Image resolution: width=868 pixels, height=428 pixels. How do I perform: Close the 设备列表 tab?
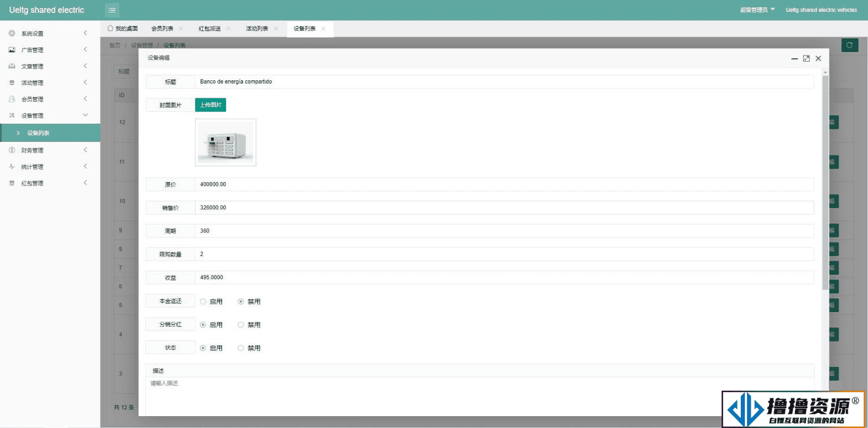tap(323, 28)
